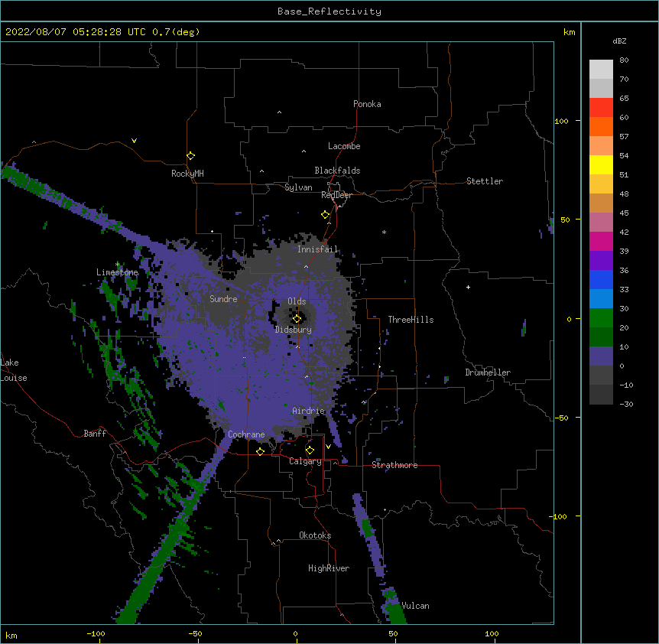Select the darkest gray -10 to -30 legend swatch
Screen dimensions: 659x644
(x=601, y=395)
